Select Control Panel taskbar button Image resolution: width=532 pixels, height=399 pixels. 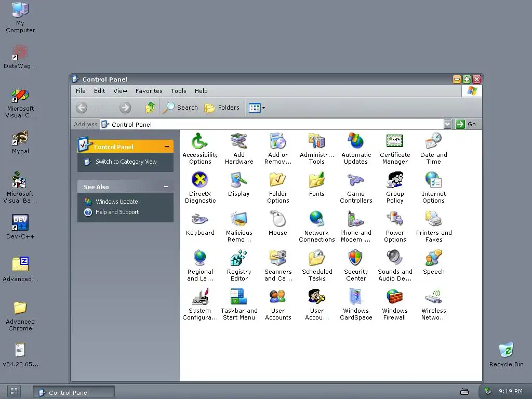74,393
